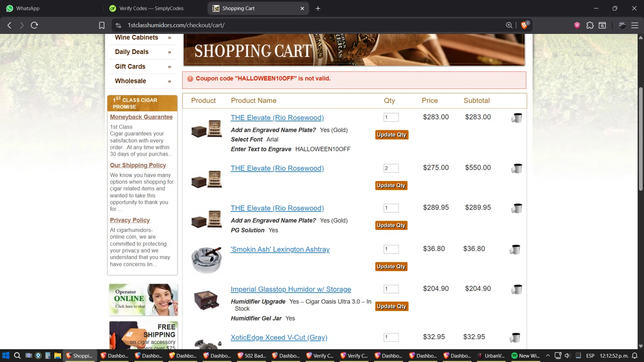Open Windows Start menu
Viewport: 644px width, 362px height.
pyautogui.click(x=6, y=356)
